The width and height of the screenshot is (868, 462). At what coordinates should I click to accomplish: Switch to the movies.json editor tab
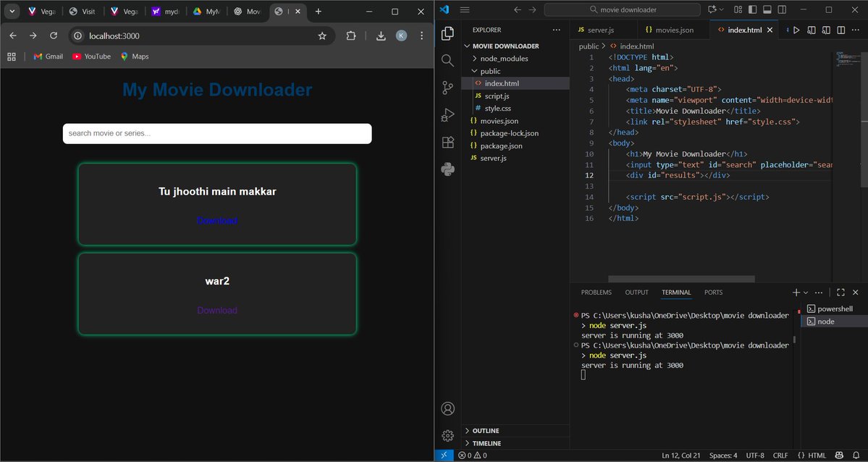[x=669, y=30]
